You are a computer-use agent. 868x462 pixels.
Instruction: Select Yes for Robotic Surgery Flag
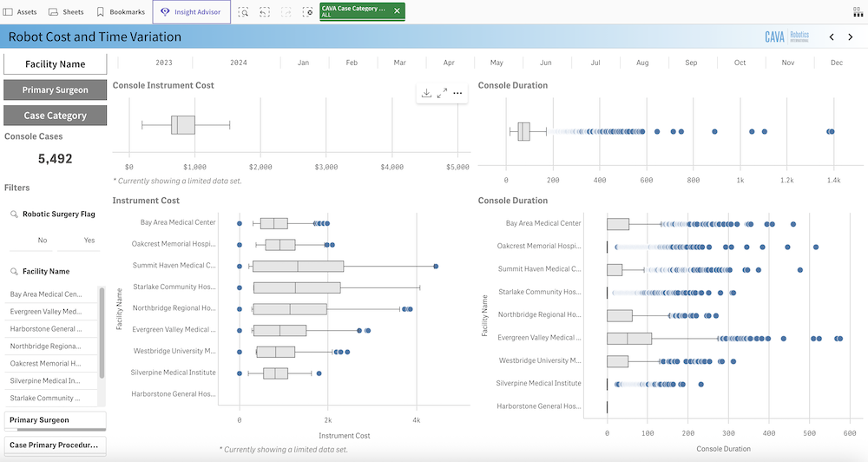[x=89, y=240]
